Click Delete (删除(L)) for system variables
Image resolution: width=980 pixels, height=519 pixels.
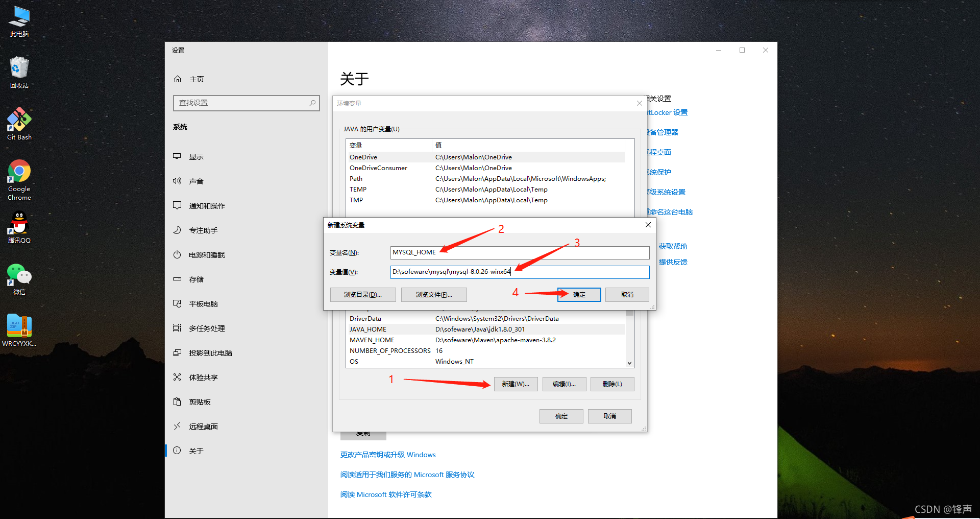(612, 384)
